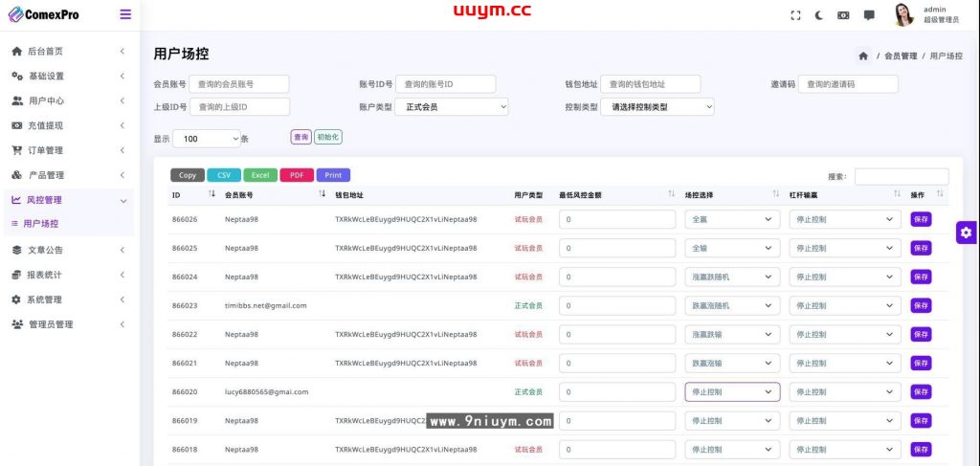
Task: Click the 会员账号 search input field
Action: click(238, 84)
